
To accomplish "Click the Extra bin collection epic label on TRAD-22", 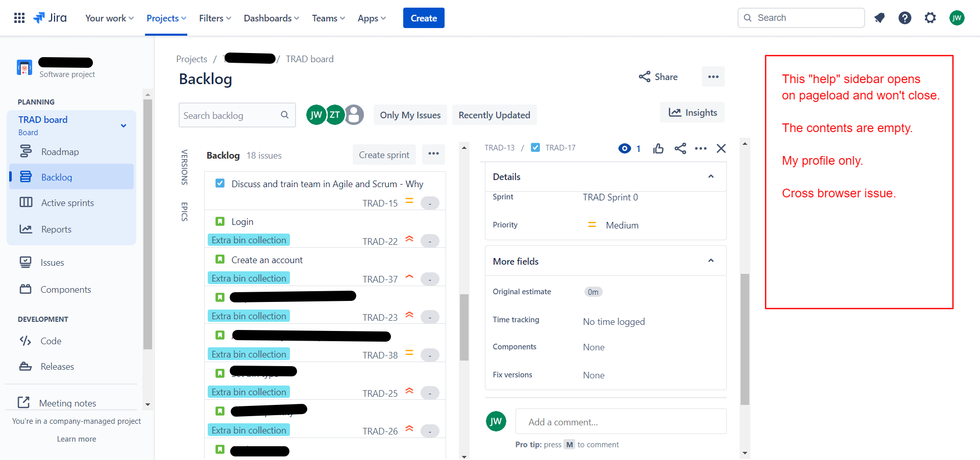I will [249, 240].
